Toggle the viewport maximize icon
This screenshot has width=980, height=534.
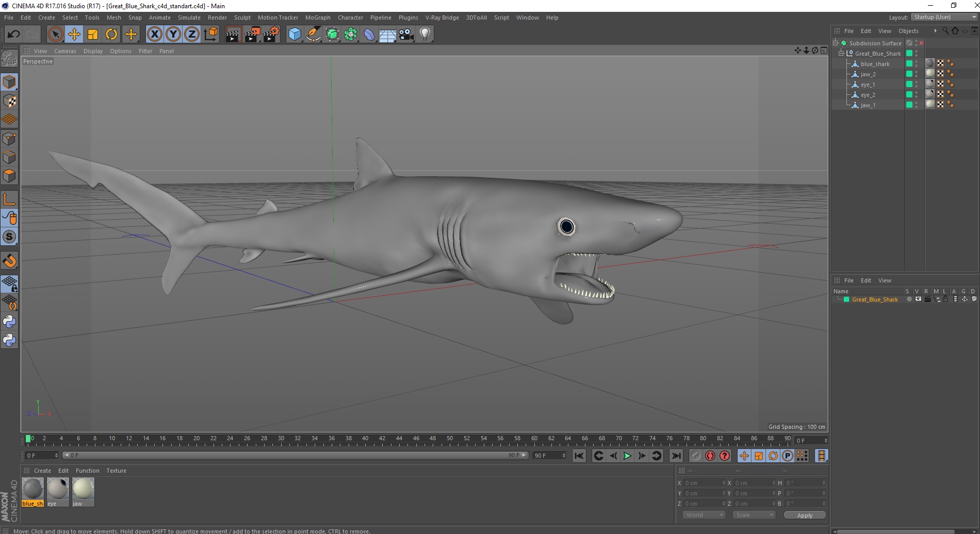(824, 51)
